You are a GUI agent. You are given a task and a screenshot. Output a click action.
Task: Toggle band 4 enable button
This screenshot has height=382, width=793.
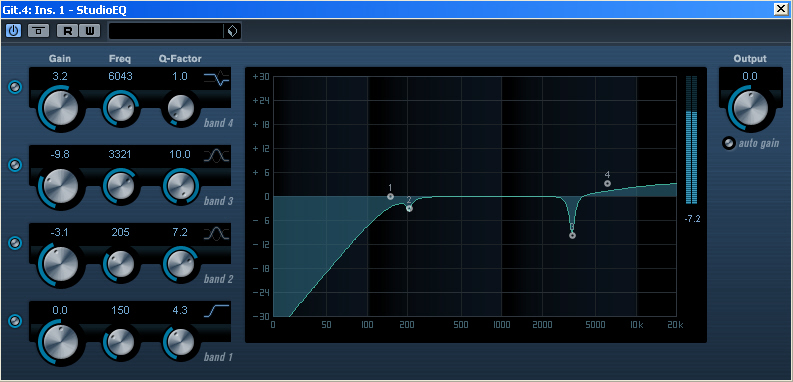point(16,88)
